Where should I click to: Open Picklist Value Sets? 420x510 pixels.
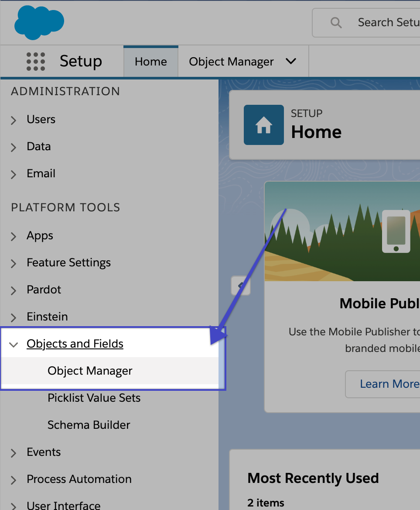[x=94, y=398]
